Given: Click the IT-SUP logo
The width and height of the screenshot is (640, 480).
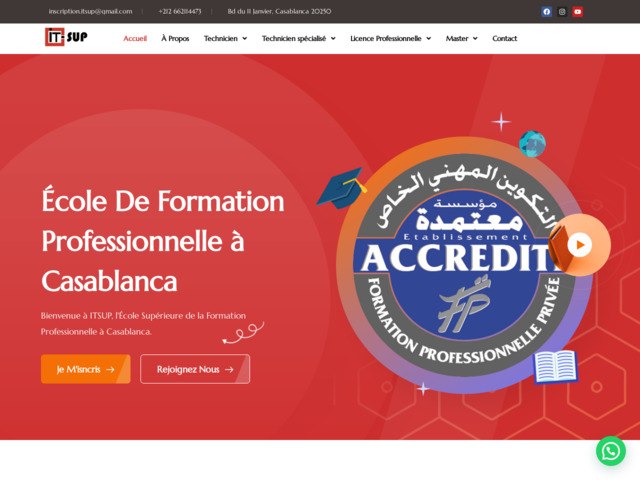Looking at the screenshot, I should click(66, 37).
